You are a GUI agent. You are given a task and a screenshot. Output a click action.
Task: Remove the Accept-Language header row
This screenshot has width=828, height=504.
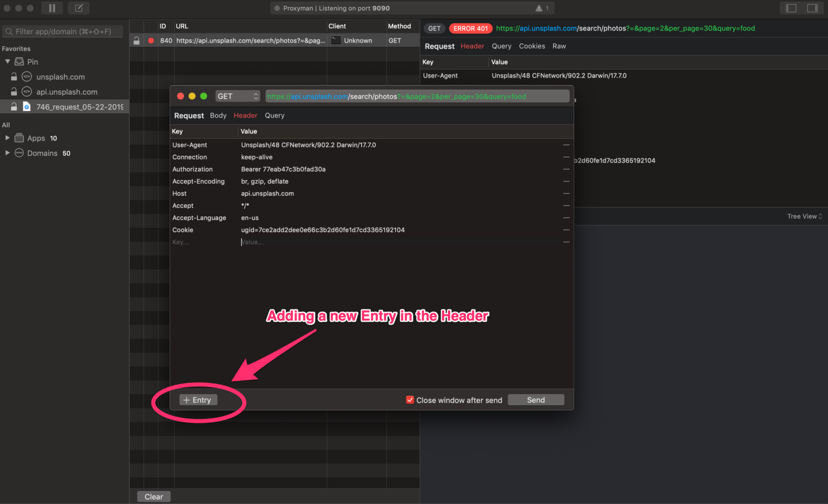(x=566, y=218)
